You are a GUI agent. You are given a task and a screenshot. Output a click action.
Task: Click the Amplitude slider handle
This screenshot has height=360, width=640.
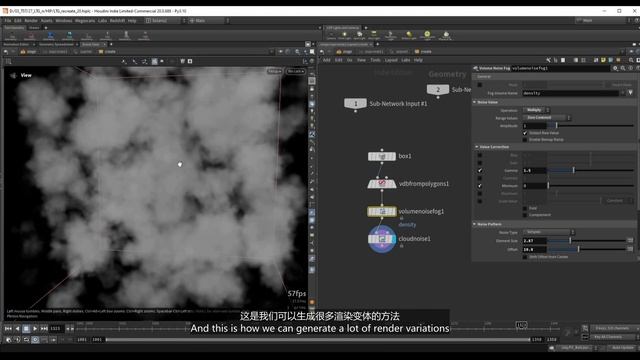click(556, 126)
